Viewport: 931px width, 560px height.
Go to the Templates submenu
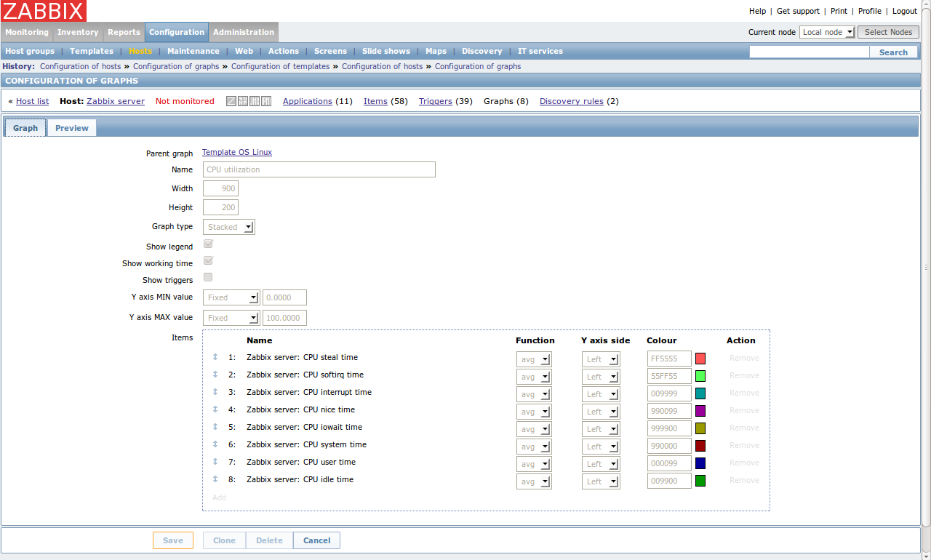(92, 51)
